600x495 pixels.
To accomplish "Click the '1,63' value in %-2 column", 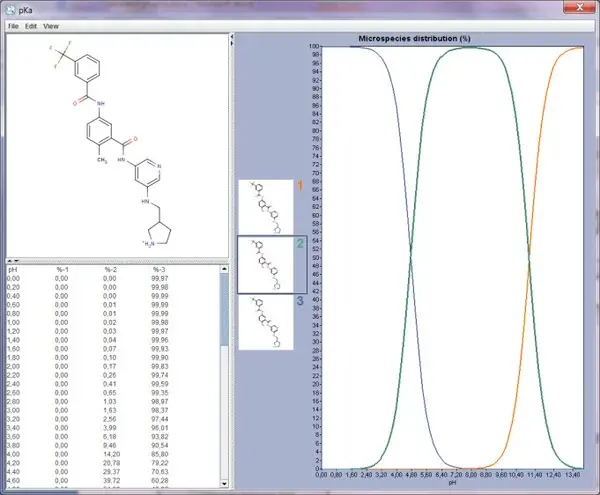I will [x=109, y=410].
